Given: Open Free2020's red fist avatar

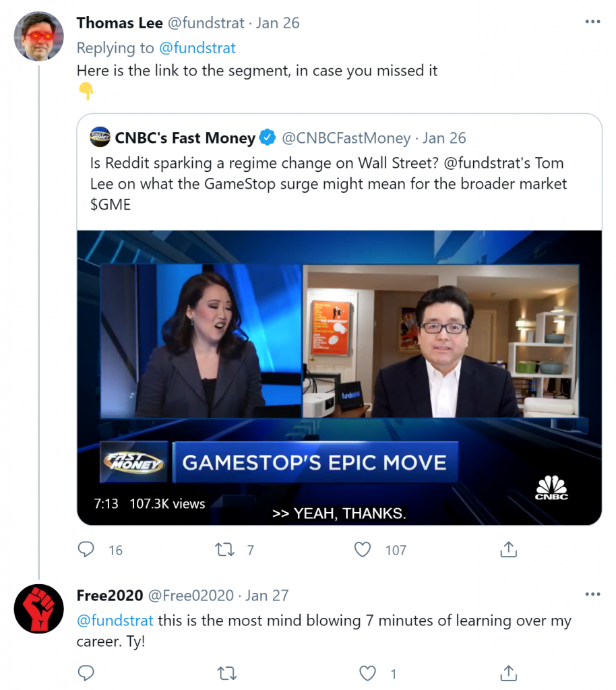Looking at the screenshot, I should 38,608.
